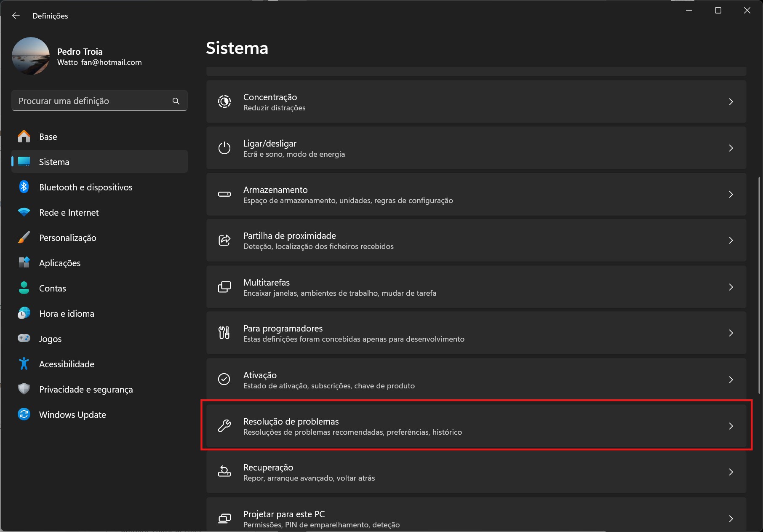
Task: Open the Jogos section
Action: coord(99,339)
